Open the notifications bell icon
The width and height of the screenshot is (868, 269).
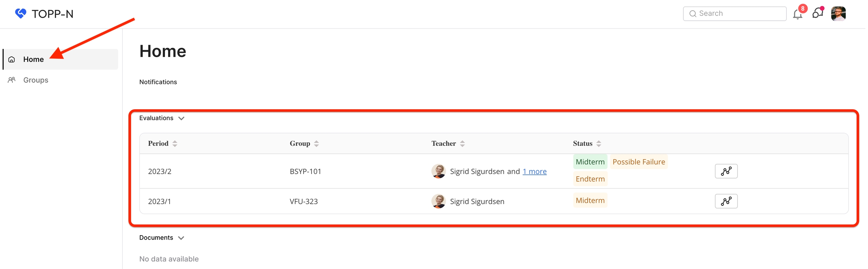pyautogui.click(x=798, y=14)
